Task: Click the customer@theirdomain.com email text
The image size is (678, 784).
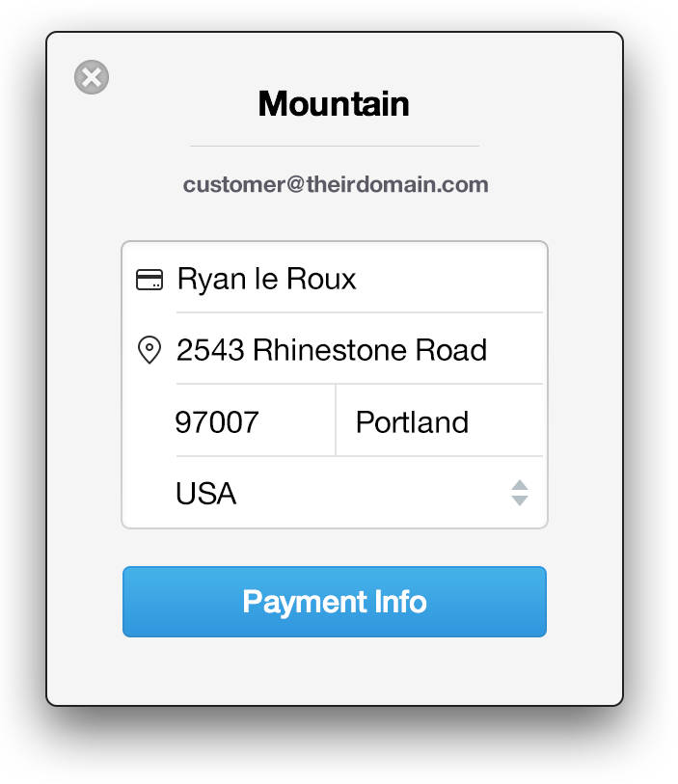Action: [336, 184]
